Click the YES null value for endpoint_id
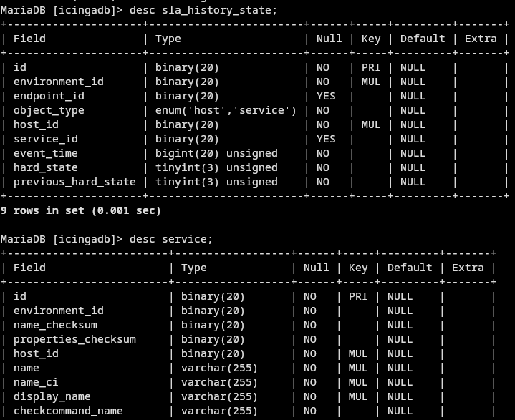515x420 pixels. (326, 96)
